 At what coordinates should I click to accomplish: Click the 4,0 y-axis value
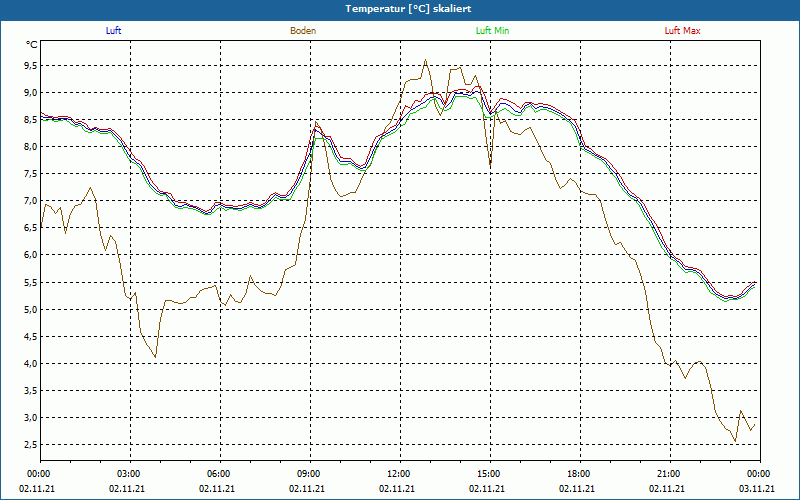coord(31,363)
